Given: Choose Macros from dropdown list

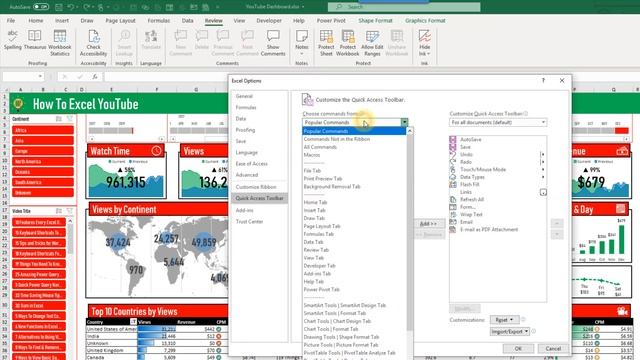Looking at the screenshot, I should [x=312, y=155].
